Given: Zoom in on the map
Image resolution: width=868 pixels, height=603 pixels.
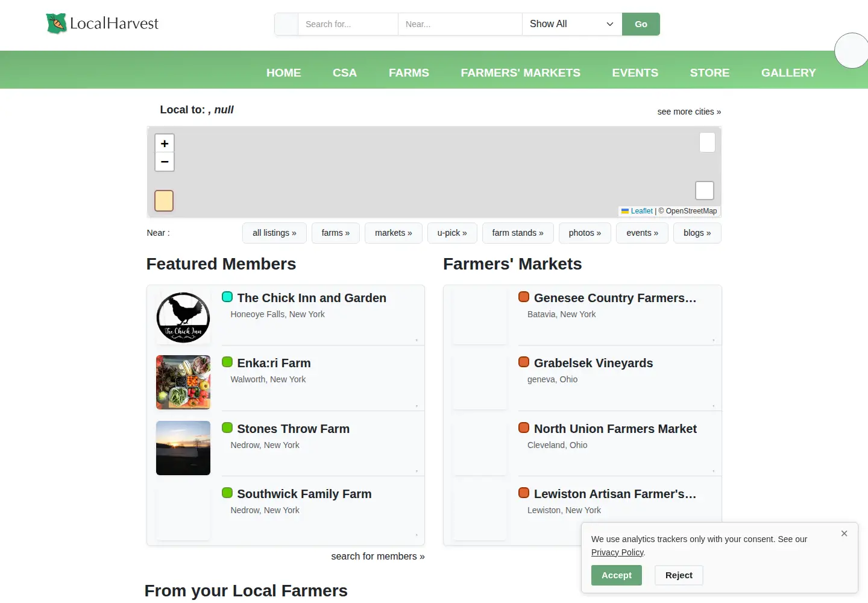Looking at the screenshot, I should (x=165, y=144).
